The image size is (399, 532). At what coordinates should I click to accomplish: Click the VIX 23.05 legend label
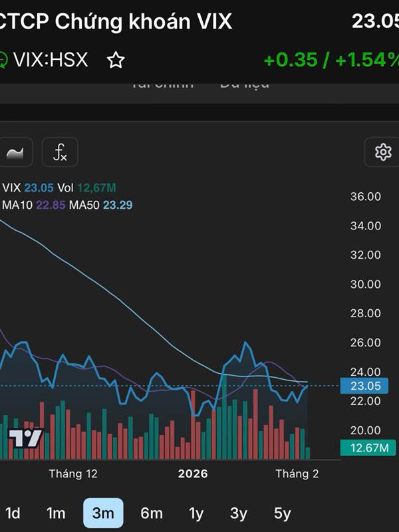point(28,188)
